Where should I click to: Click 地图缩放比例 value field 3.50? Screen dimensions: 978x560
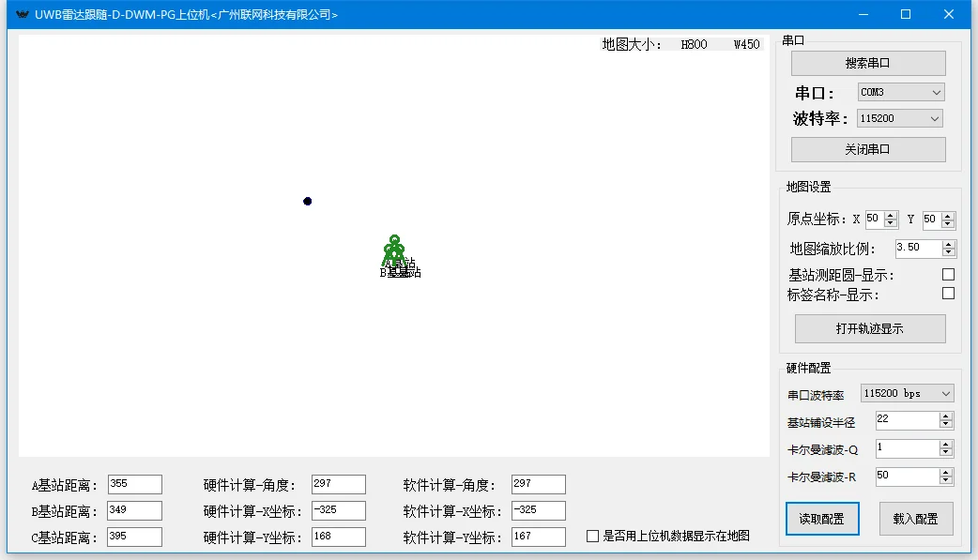(x=918, y=249)
